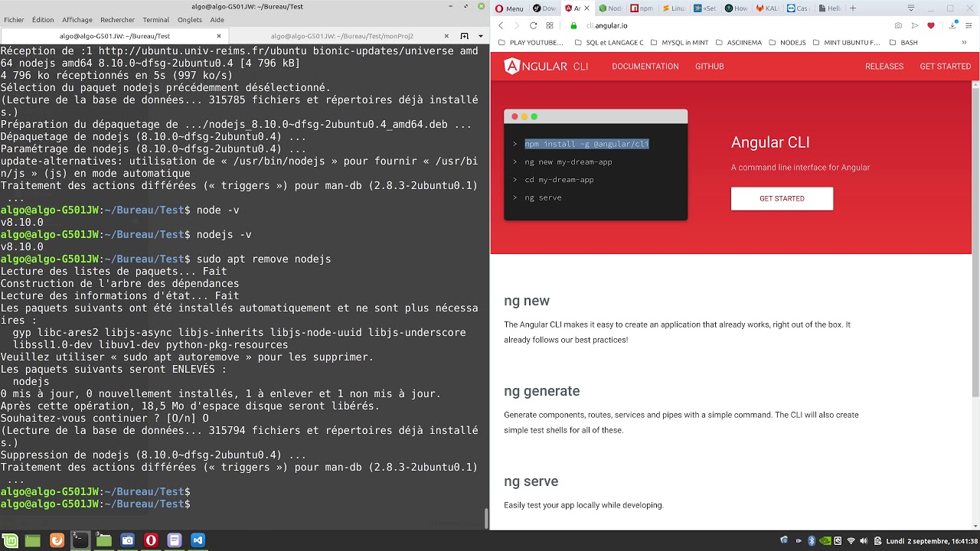Screen dimensions: 980x551
Task: Open the MYSQL in MINT bookmark folder
Action: (678, 43)
